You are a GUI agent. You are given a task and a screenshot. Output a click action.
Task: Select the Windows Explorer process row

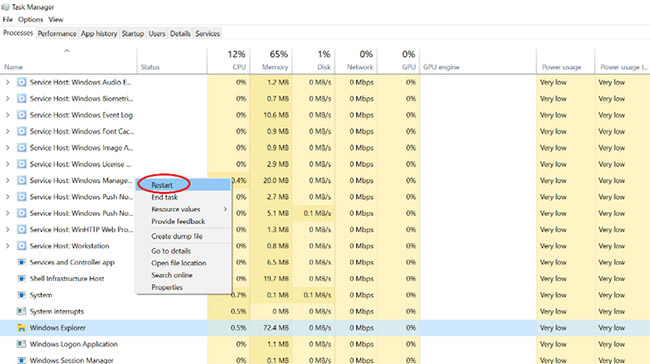tap(325, 328)
